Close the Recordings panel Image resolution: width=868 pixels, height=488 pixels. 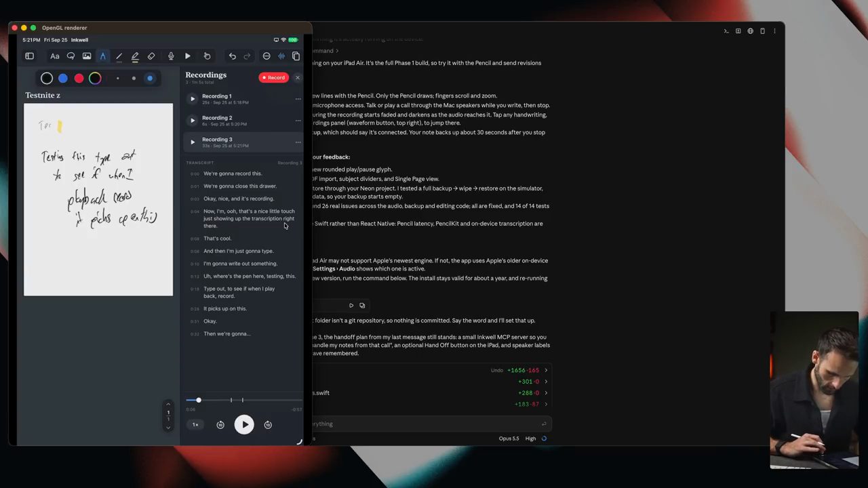(298, 77)
